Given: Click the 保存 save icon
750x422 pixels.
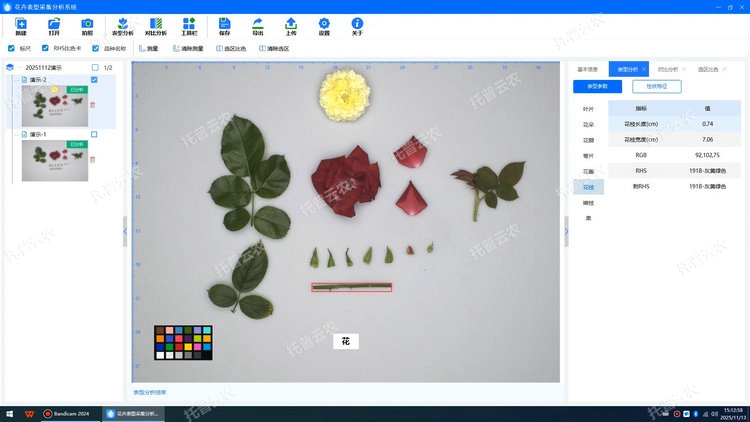Looking at the screenshot, I should [x=224, y=25].
